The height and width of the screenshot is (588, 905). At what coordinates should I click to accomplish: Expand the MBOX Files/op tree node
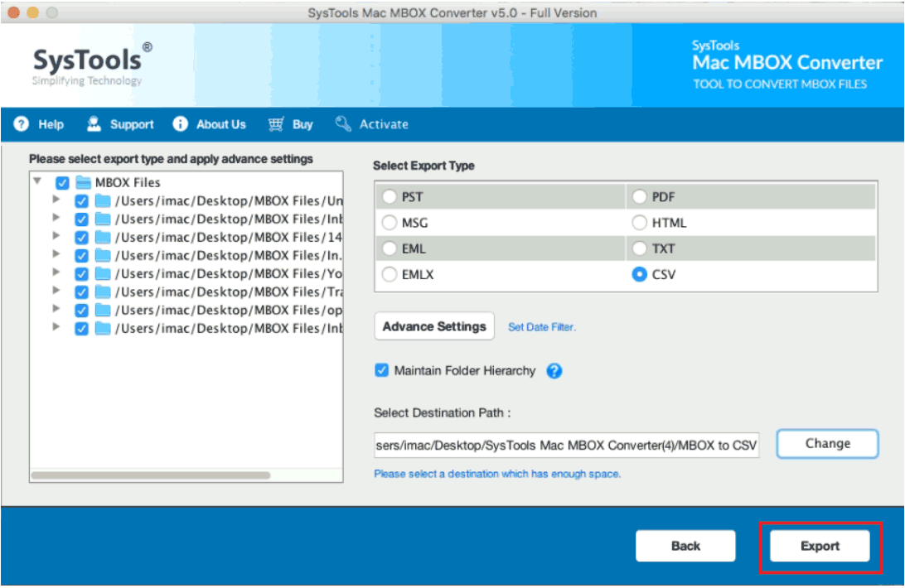(56, 308)
